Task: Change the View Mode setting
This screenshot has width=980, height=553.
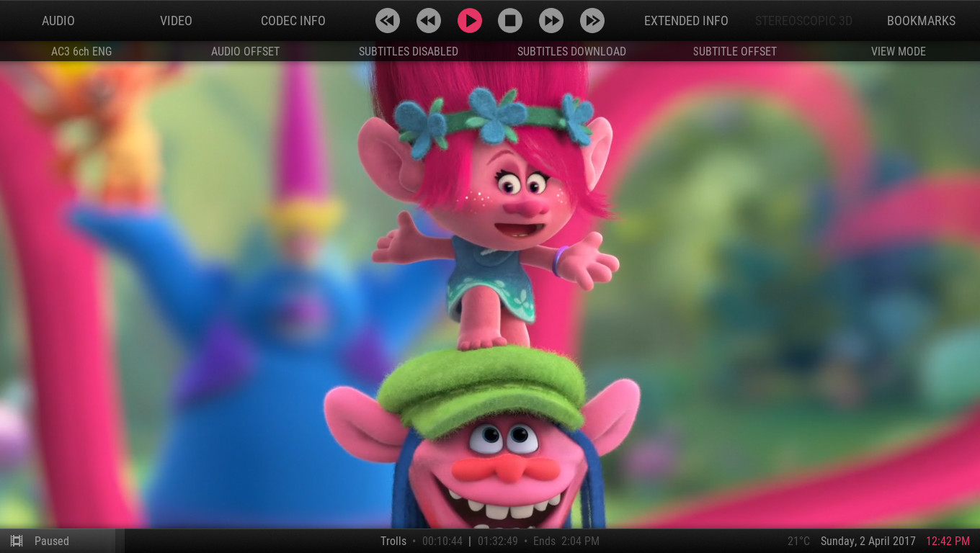Action: pos(898,51)
